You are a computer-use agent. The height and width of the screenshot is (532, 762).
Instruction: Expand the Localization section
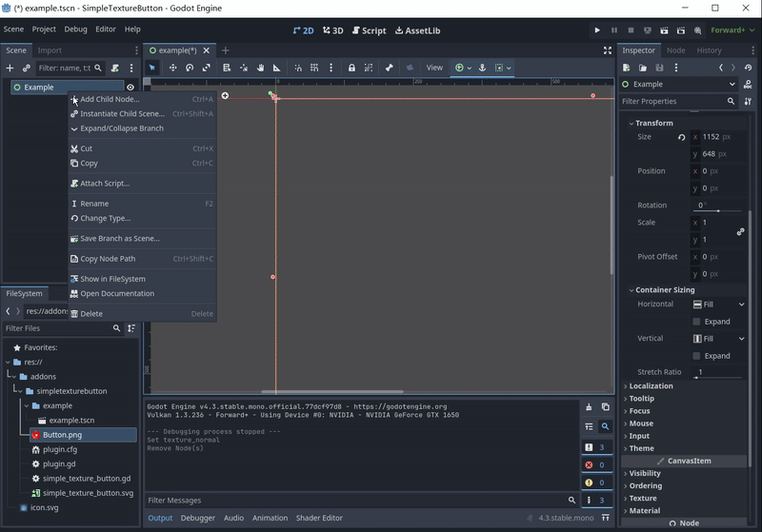(x=651, y=385)
